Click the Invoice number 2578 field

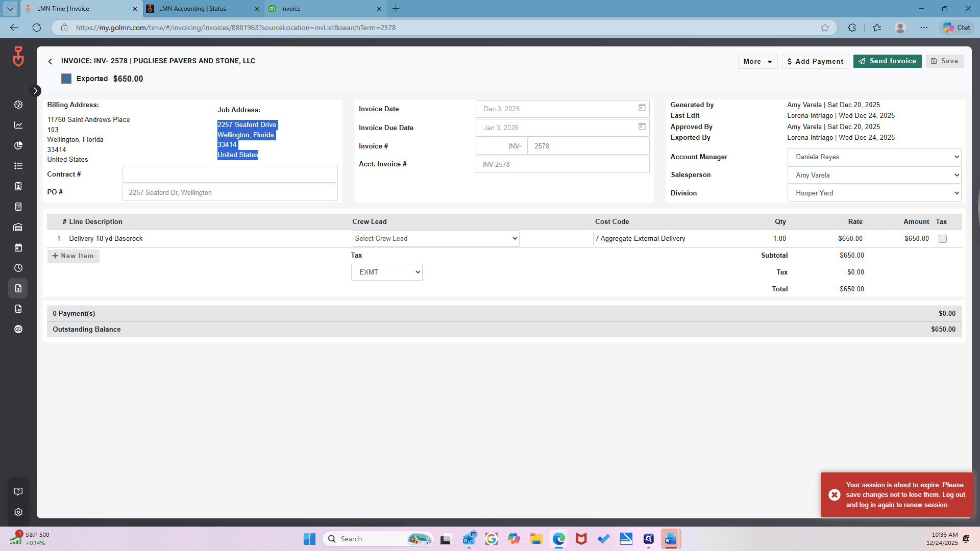[588, 146]
